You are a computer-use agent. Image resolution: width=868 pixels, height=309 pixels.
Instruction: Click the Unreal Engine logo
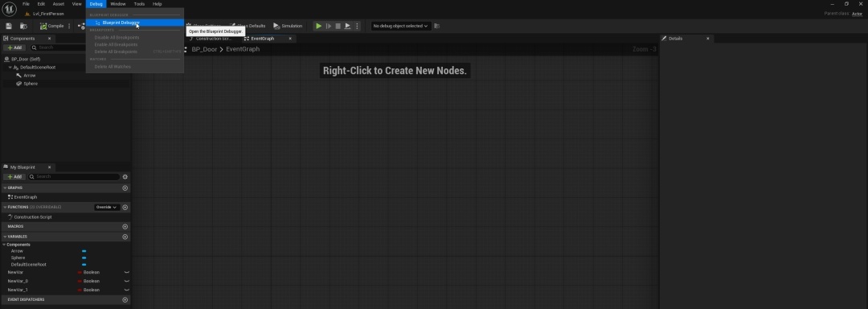(9, 9)
